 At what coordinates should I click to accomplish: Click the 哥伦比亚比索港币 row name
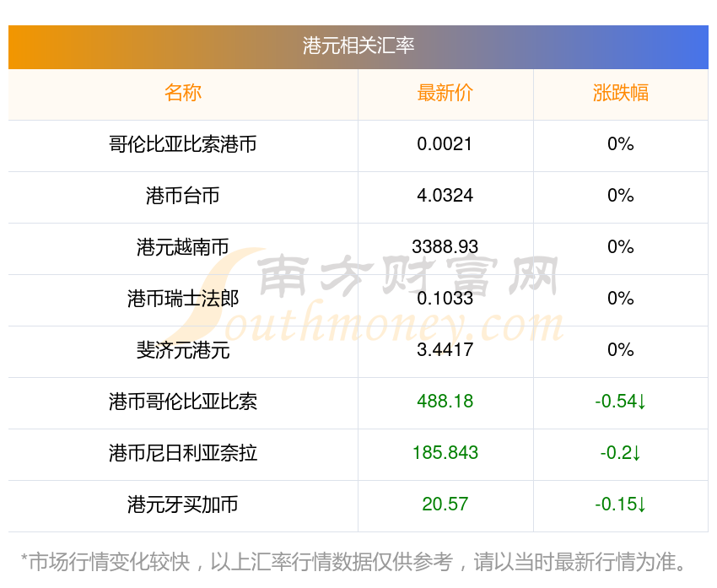coord(183,144)
